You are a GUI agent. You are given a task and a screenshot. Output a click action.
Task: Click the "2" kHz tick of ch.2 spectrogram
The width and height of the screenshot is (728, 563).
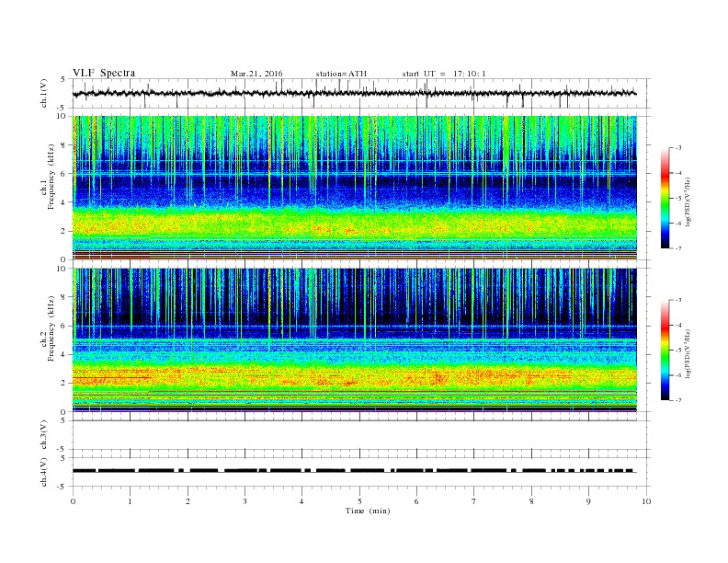point(63,384)
